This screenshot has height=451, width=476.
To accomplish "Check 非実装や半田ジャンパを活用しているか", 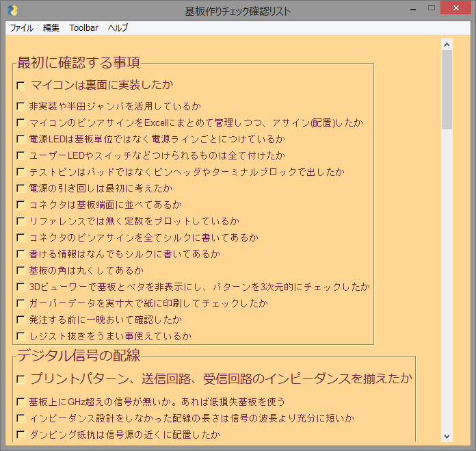I will tap(21, 106).
